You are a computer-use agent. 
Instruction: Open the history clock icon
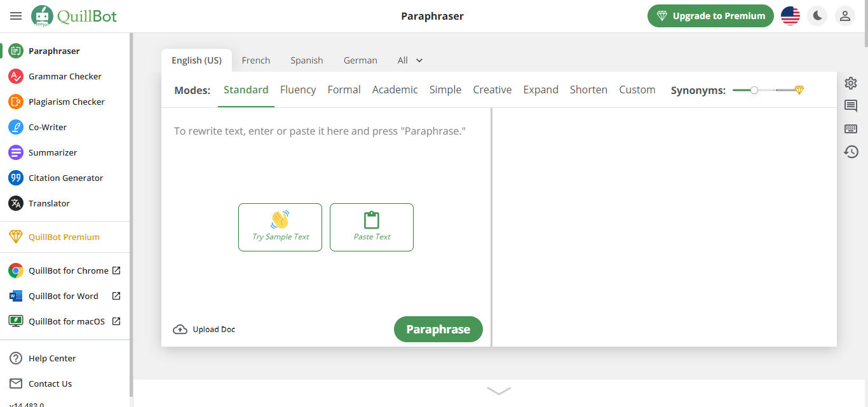click(851, 152)
